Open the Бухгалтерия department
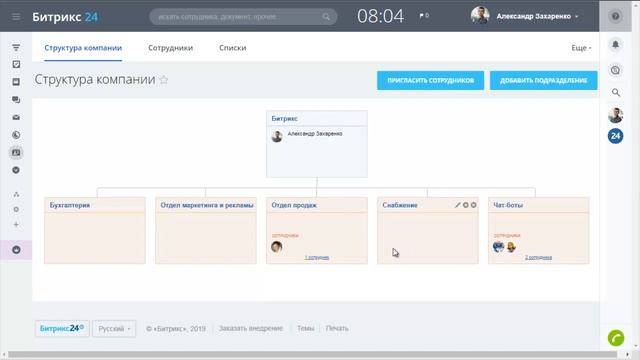This screenshot has height=360, width=640. 70,205
